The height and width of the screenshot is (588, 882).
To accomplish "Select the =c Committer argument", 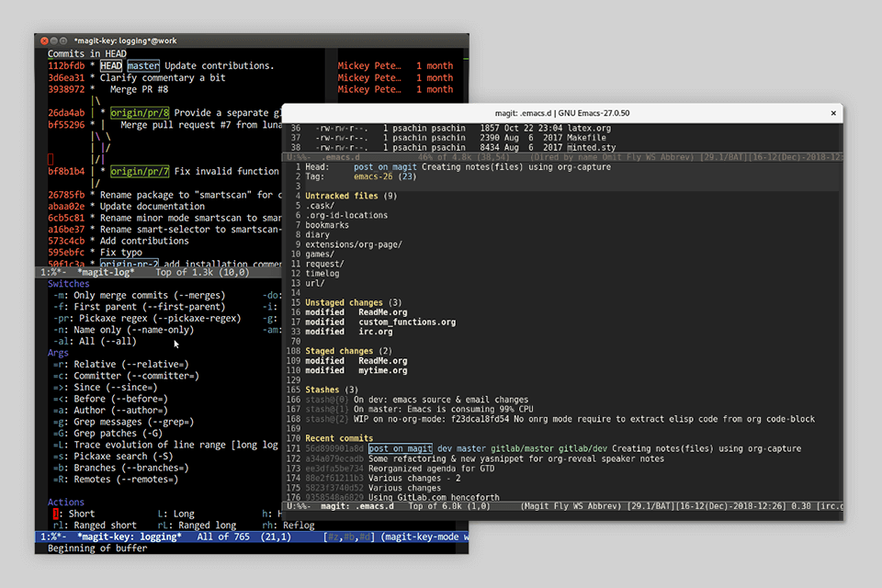I will 126,376.
